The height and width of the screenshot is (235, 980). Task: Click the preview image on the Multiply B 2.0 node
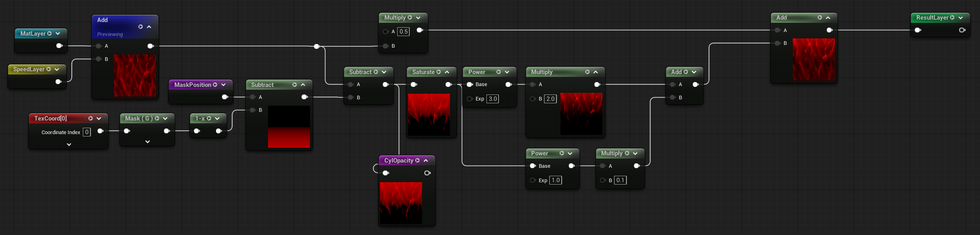click(581, 114)
